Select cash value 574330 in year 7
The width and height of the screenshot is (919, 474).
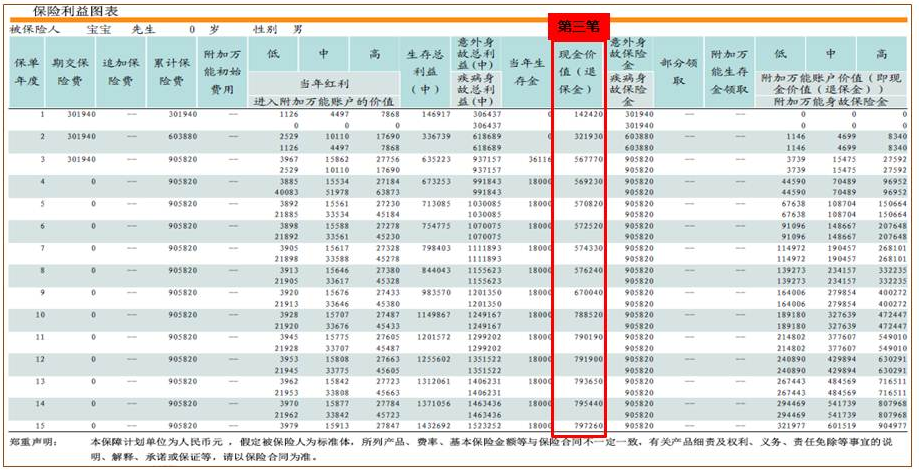tap(587, 248)
